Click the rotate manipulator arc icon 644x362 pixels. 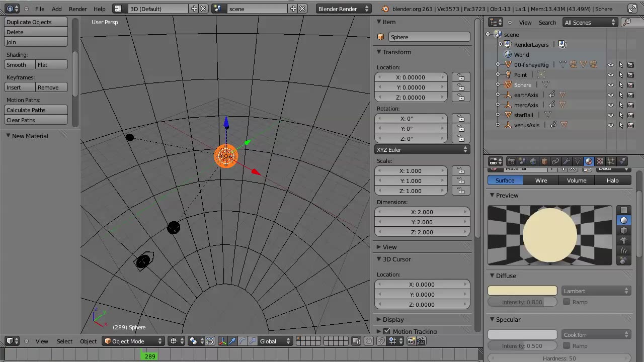tap(243, 341)
